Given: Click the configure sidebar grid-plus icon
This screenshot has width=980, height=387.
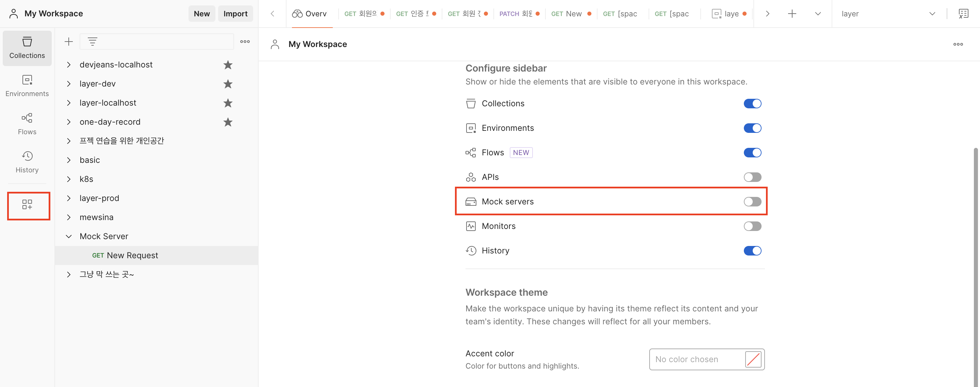Looking at the screenshot, I should (27, 204).
